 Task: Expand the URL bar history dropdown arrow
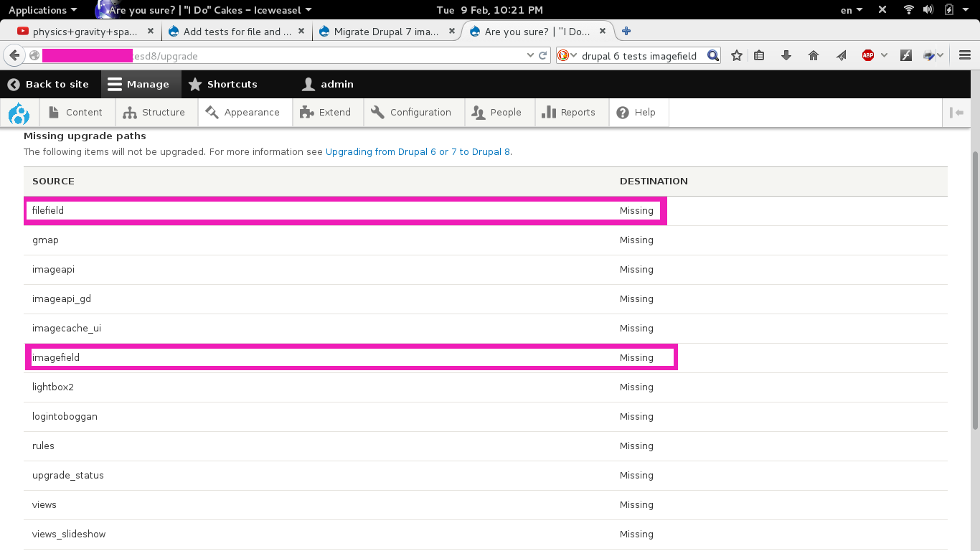click(x=529, y=55)
